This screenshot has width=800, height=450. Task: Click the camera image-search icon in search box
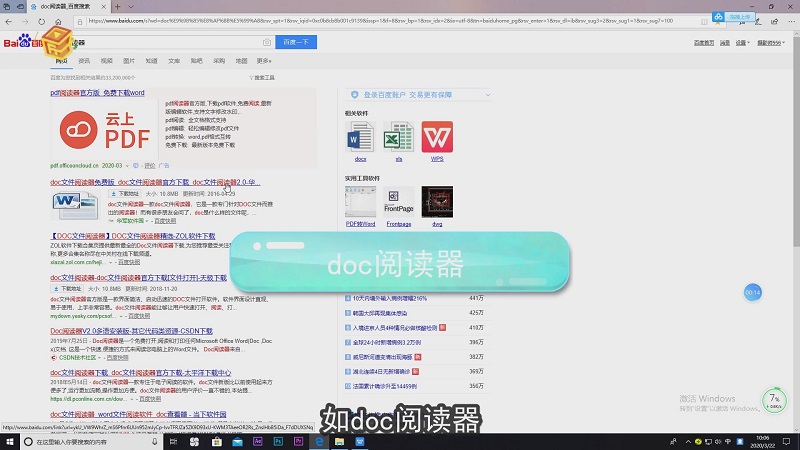[265, 43]
